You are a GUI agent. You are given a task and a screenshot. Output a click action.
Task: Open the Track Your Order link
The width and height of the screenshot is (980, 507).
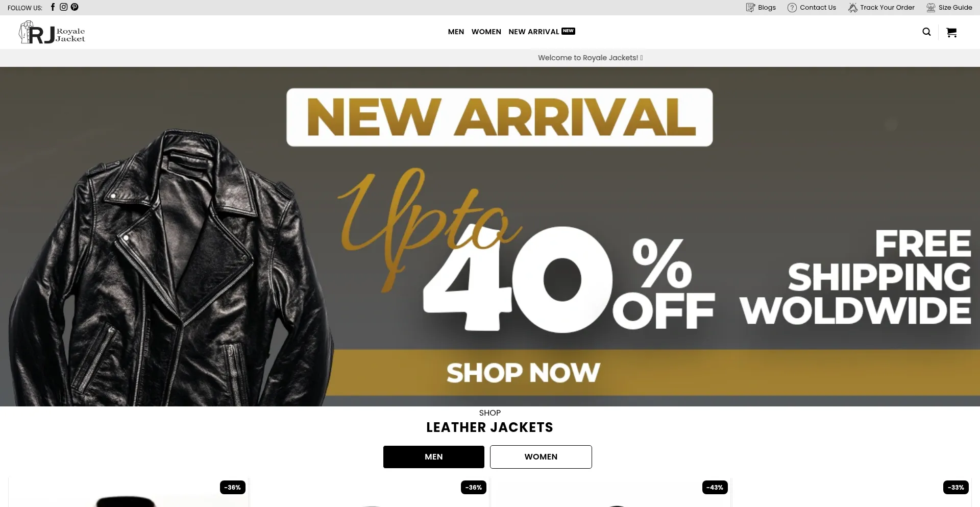[887, 8]
